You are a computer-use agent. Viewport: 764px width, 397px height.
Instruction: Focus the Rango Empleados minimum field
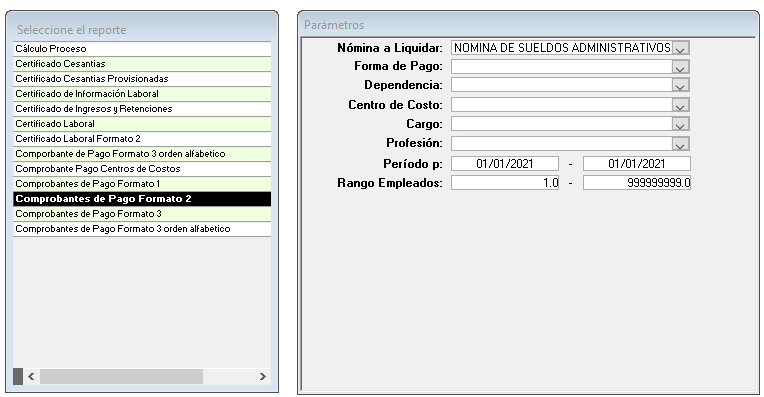(505, 183)
